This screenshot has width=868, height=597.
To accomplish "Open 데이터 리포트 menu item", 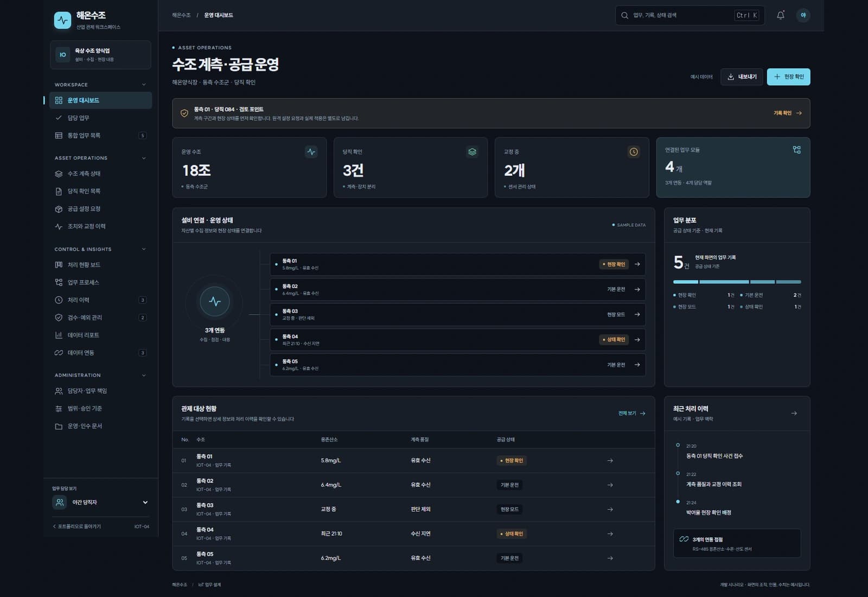I will coord(101,335).
